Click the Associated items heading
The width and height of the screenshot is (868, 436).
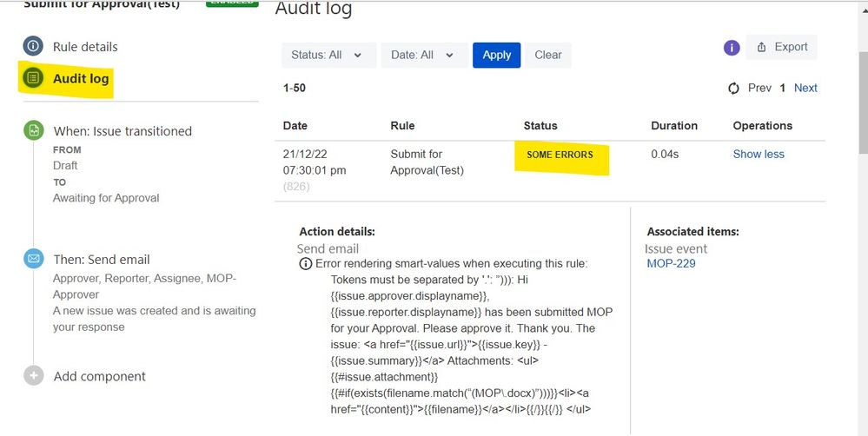pos(693,232)
